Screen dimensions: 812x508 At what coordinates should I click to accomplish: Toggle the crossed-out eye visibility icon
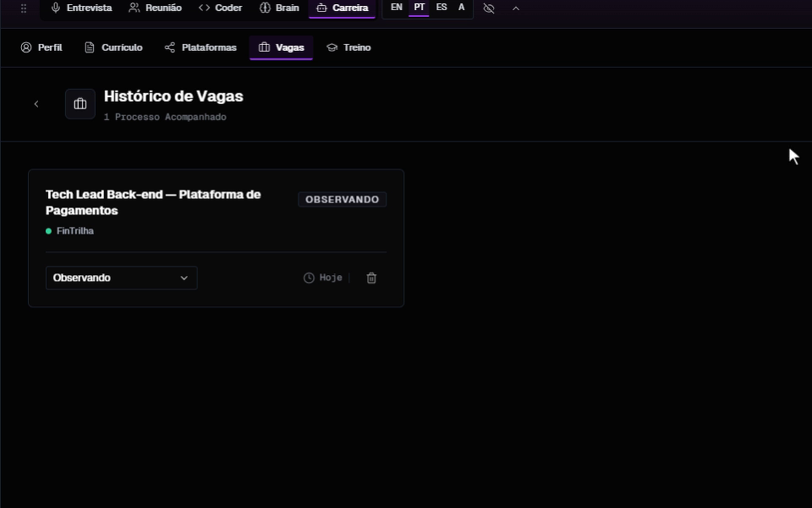(488, 8)
